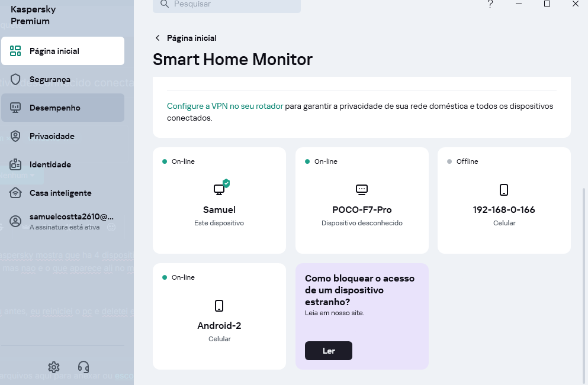Open the Android-2 device card
This screenshot has height=385, width=588.
(x=219, y=316)
